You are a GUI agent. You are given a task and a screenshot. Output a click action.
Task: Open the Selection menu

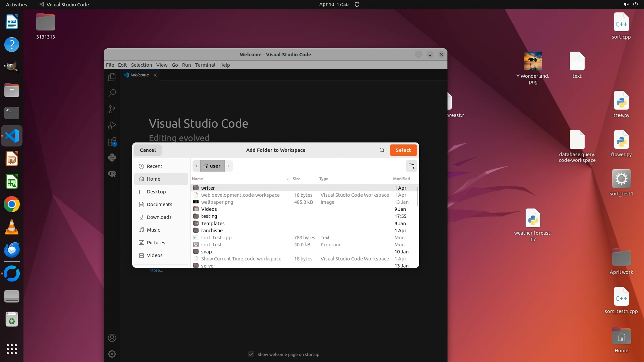141,65
